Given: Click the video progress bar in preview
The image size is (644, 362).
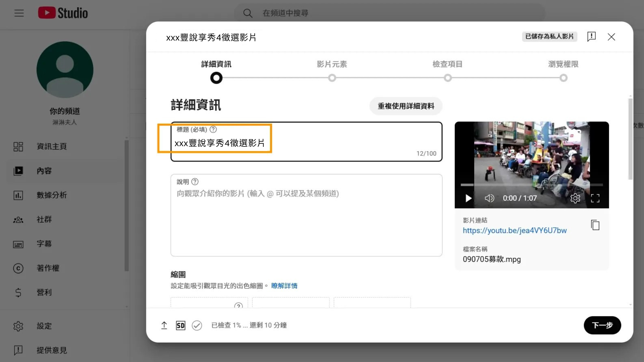Looking at the screenshot, I should tap(531, 185).
